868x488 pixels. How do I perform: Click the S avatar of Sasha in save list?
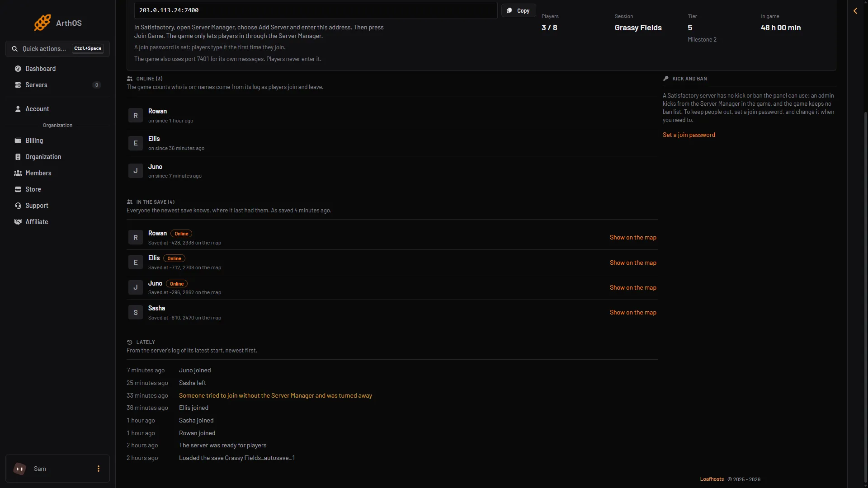pyautogui.click(x=136, y=313)
